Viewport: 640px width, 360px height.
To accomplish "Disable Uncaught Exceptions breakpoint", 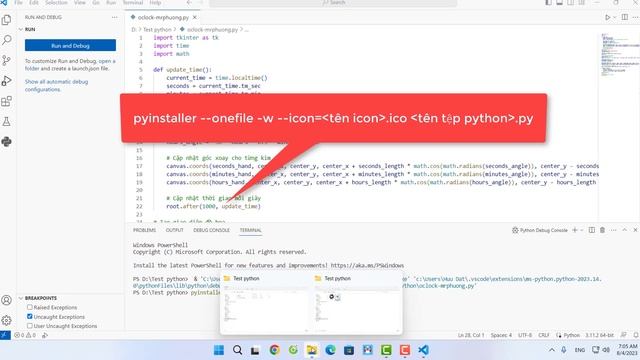I will point(29,316).
